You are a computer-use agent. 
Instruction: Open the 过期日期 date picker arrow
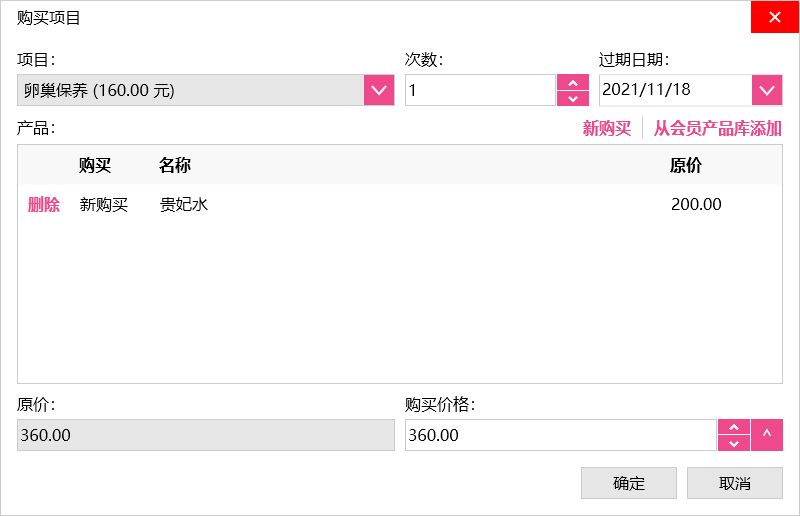point(767,90)
